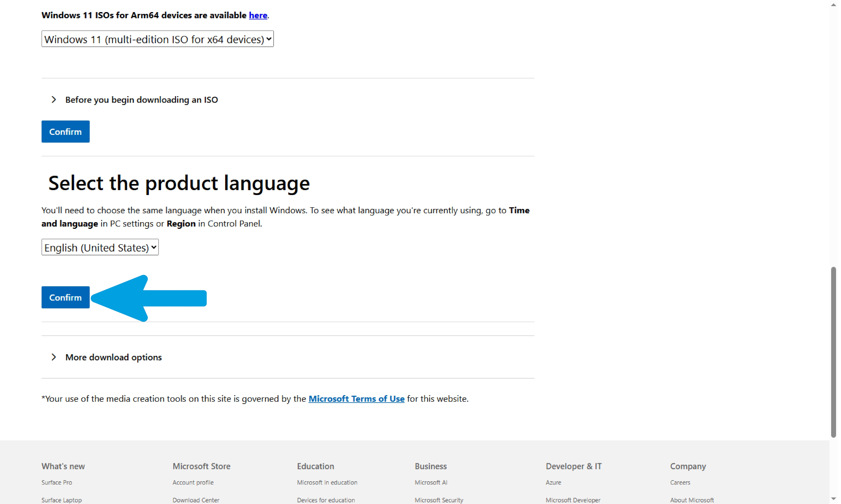Open the Microsoft Terms of Use link
The width and height of the screenshot is (841, 504).
pyautogui.click(x=356, y=398)
